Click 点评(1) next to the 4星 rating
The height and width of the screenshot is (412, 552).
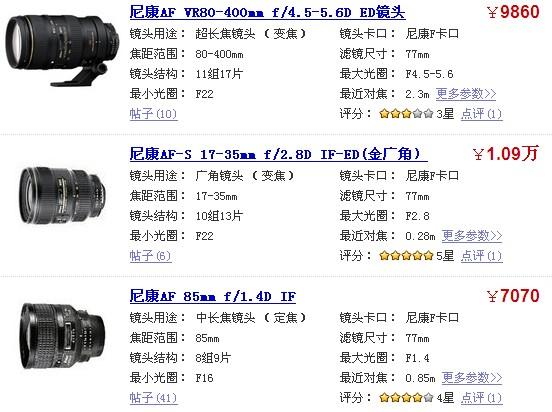pos(482,398)
